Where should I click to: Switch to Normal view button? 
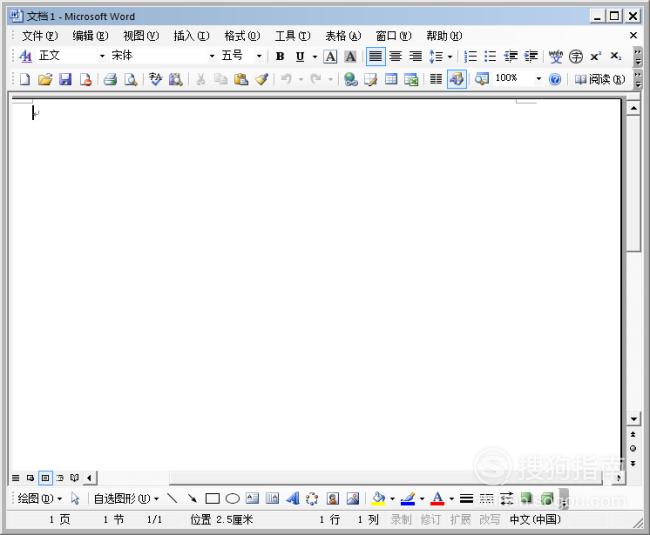click(15, 478)
